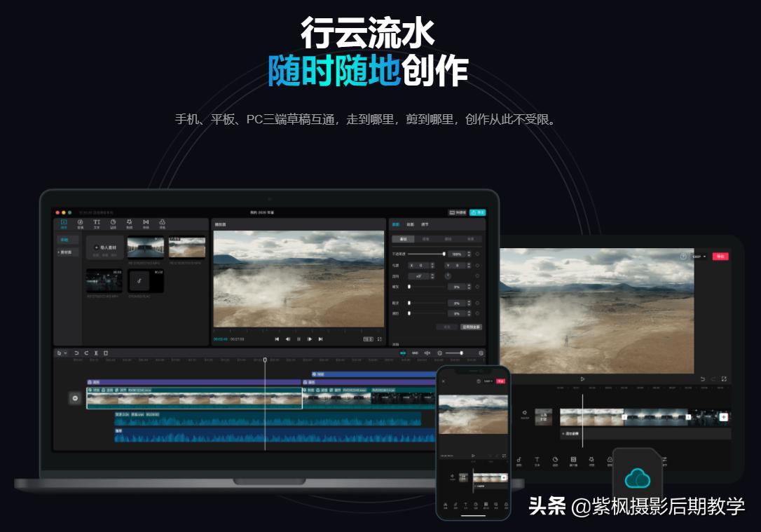761x532 pixels.
Task: Select the split (scissors) tool above the timeline
Action: (x=96, y=353)
